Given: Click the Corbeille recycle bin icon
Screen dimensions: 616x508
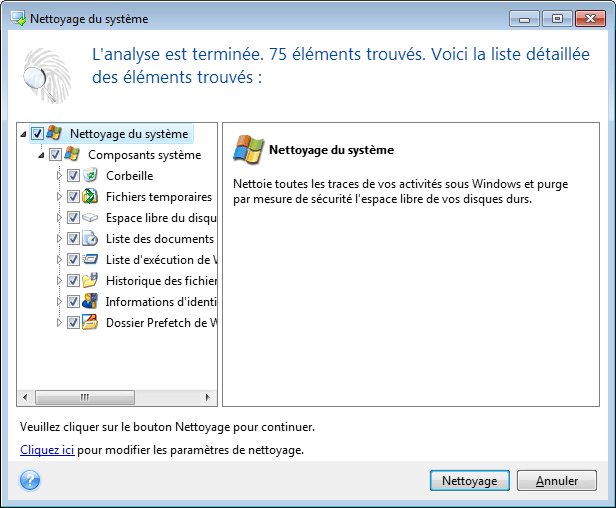Looking at the screenshot, I should tap(89, 176).
